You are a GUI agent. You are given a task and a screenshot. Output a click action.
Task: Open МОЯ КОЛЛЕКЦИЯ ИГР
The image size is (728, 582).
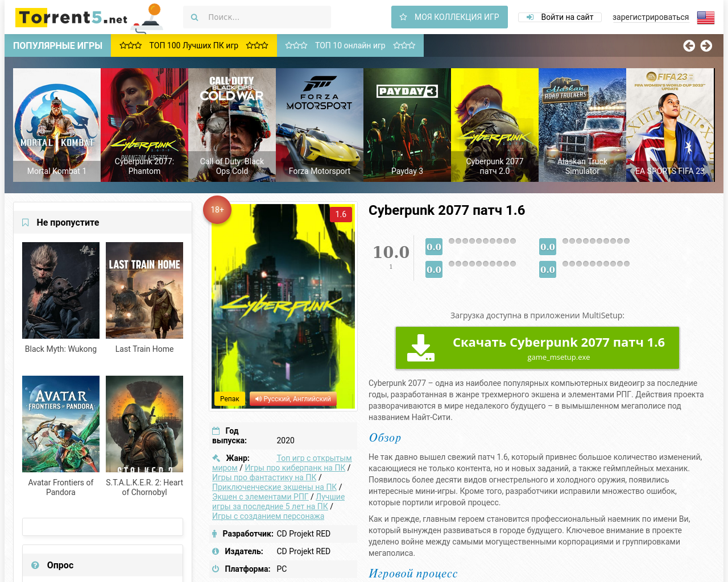tap(449, 17)
